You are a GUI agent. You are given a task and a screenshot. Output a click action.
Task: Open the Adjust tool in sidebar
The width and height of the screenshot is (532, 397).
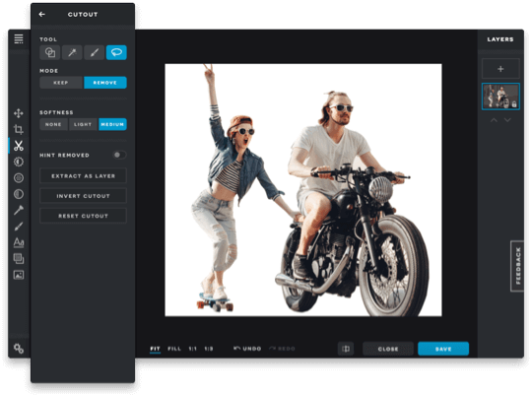click(x=19, y=162)
